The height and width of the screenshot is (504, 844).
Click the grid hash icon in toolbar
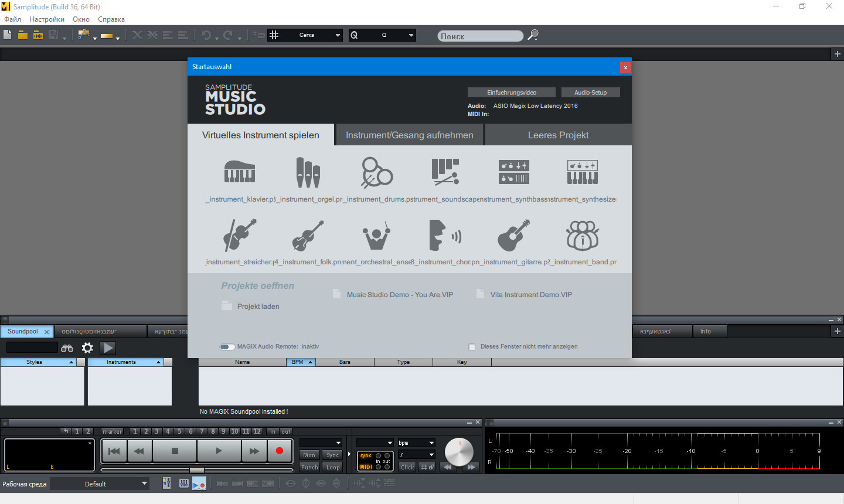point(274,35)
